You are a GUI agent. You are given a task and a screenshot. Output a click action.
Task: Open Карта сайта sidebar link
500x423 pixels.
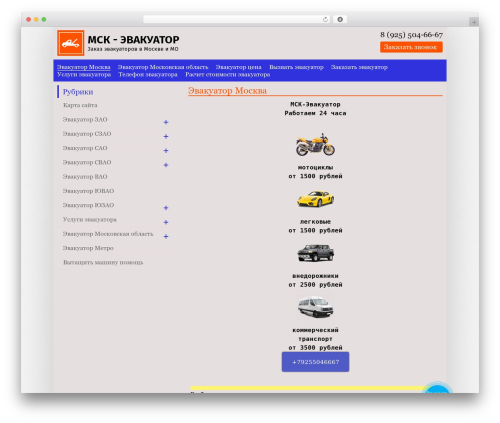click(x=80, y=105)
